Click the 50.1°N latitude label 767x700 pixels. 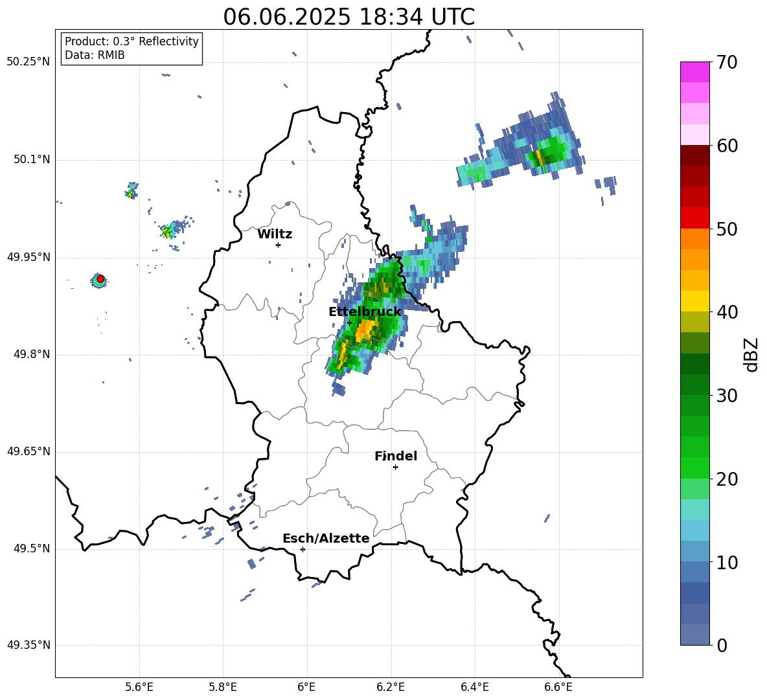(x=32, y=160)
